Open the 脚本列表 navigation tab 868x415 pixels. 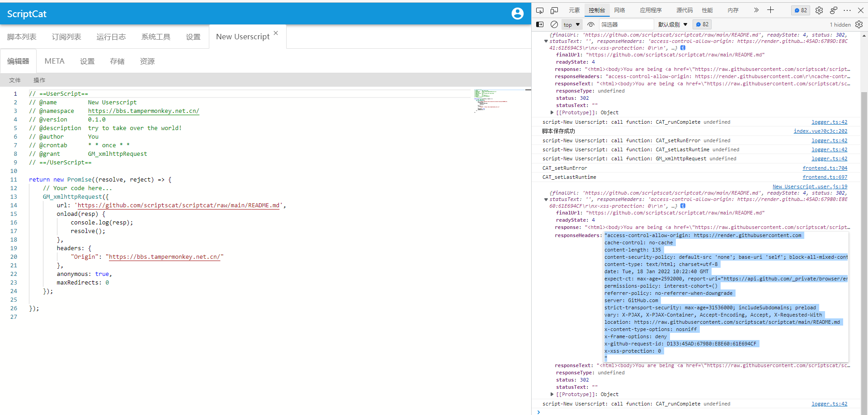tap(22, 37)
